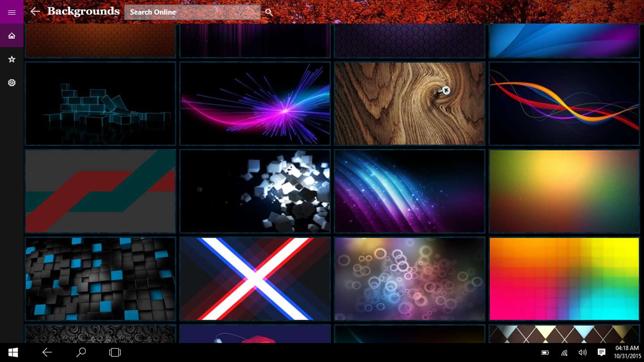The width and height of the screenshot is (644, 362).
Task: Click the search magnifier icon
Action: point(269,13)
